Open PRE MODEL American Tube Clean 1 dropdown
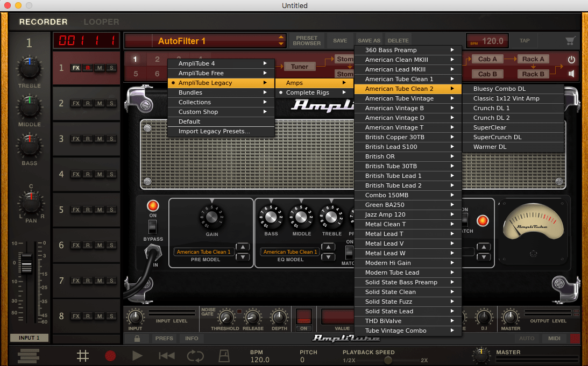 coord(204,252)
